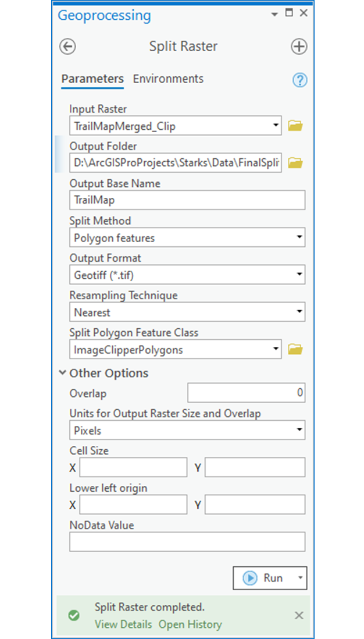Open the Output Format dropdown

298,275
